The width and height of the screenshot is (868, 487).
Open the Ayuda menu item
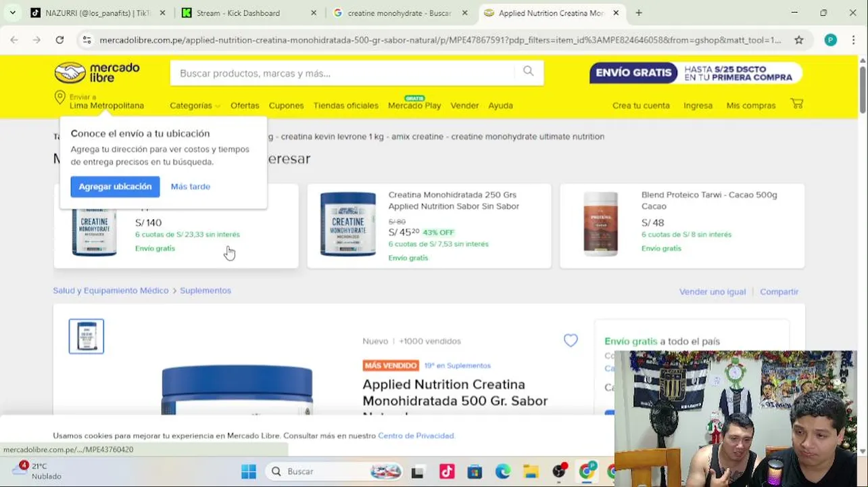[x=500, y=106]
